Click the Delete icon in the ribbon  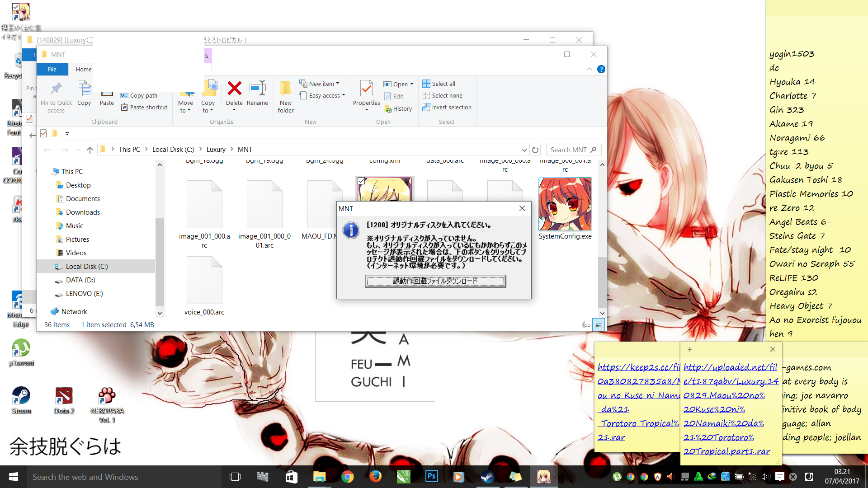(x=234, y=93)
